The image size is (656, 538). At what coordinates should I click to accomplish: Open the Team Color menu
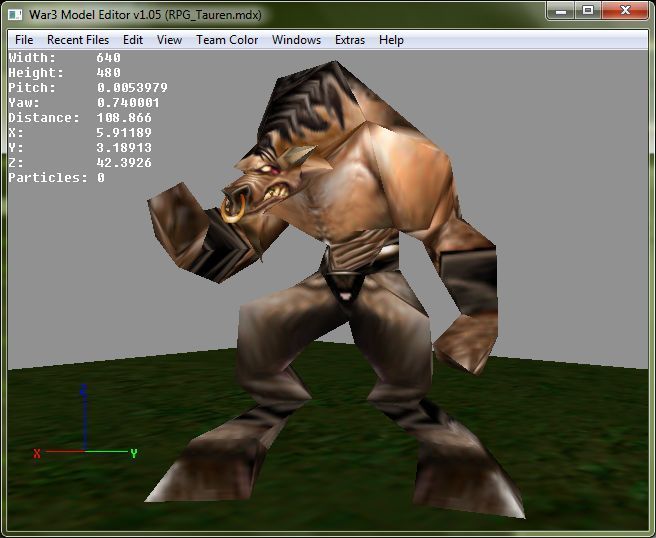tap(227, 40)
